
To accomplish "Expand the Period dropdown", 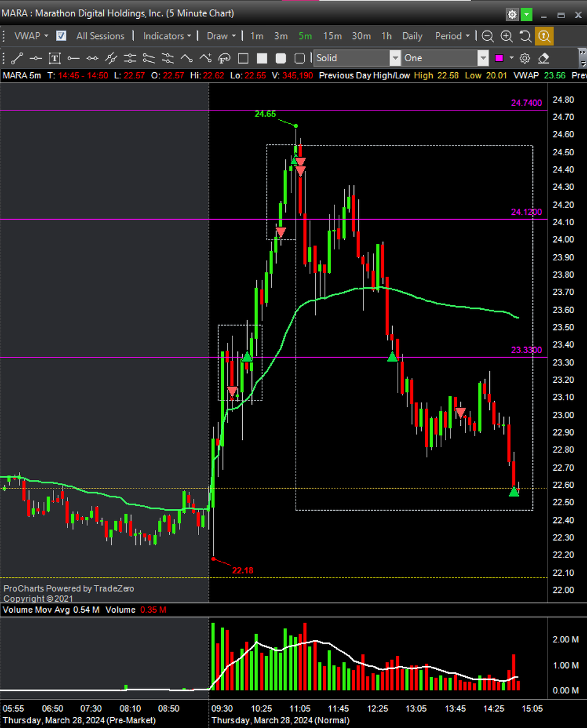I will click(x=450, y=36).
